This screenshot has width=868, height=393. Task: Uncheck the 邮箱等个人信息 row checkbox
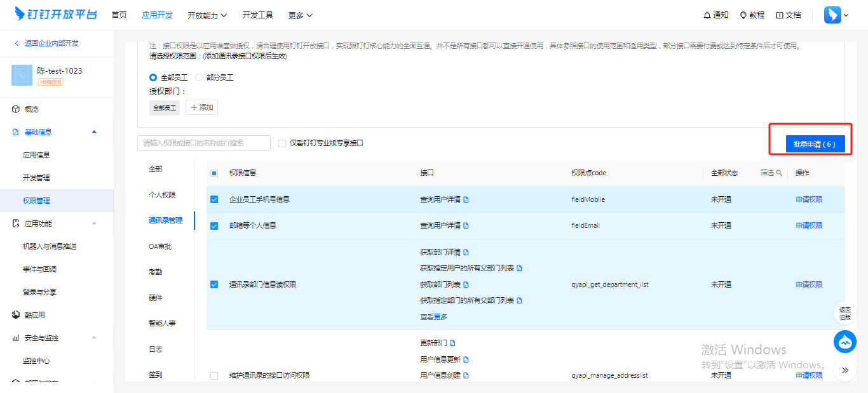(214, 225)
